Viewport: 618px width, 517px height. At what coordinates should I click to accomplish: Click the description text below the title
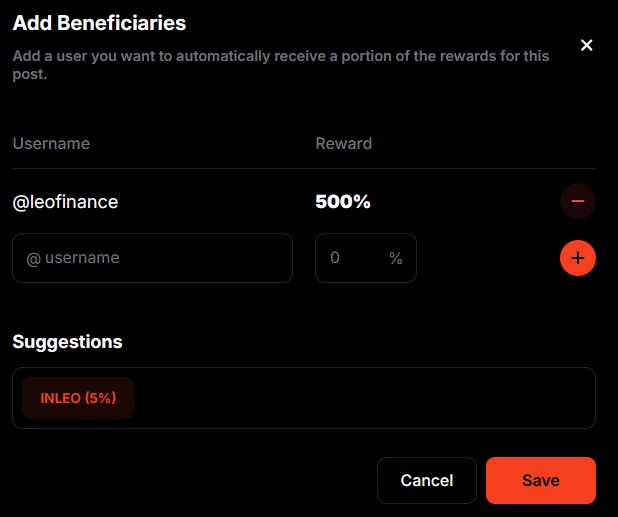click(280, 65)
